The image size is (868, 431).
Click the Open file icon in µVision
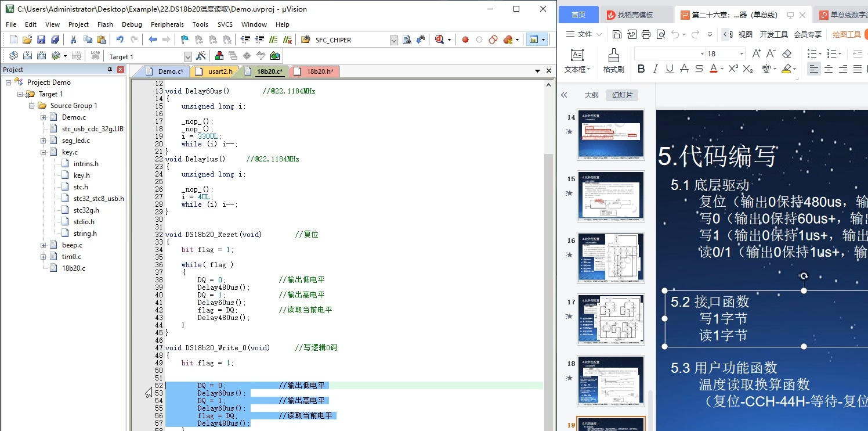tap(27, 39)
